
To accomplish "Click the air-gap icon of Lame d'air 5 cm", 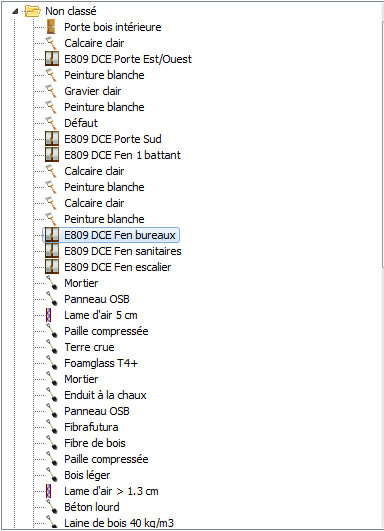I will [x=48, y=315].
